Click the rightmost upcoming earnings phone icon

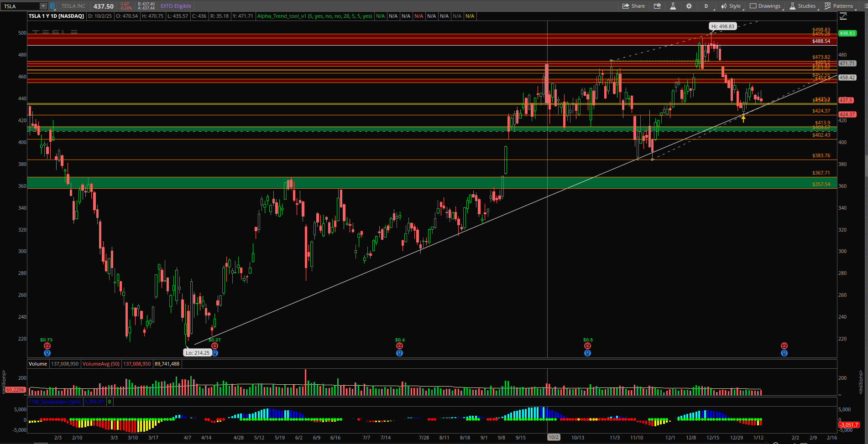tap(784, 346)
